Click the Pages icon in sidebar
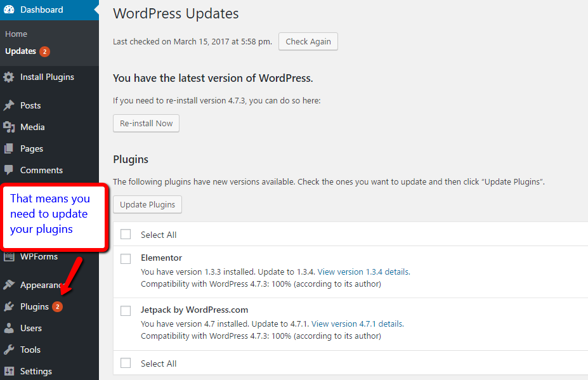588x380 pixels. pos(9,149)
